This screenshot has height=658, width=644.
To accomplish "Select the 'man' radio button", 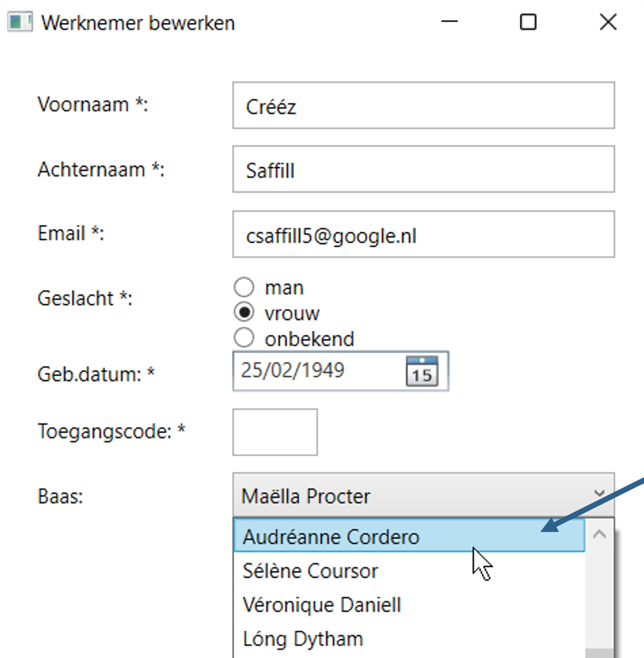I will click(x=244, y=287).
